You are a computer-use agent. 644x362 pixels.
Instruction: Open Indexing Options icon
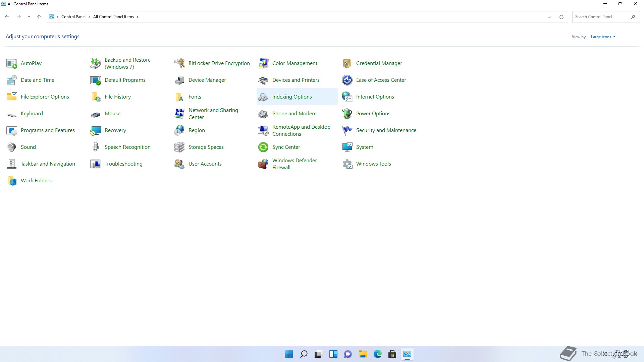[x=263, y=97]
